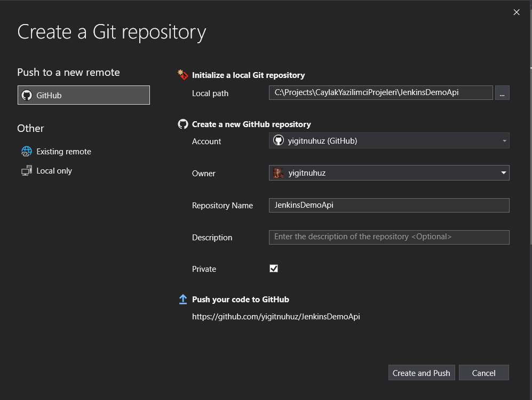Click the Existing remote globe icon

tap(27, 152)
